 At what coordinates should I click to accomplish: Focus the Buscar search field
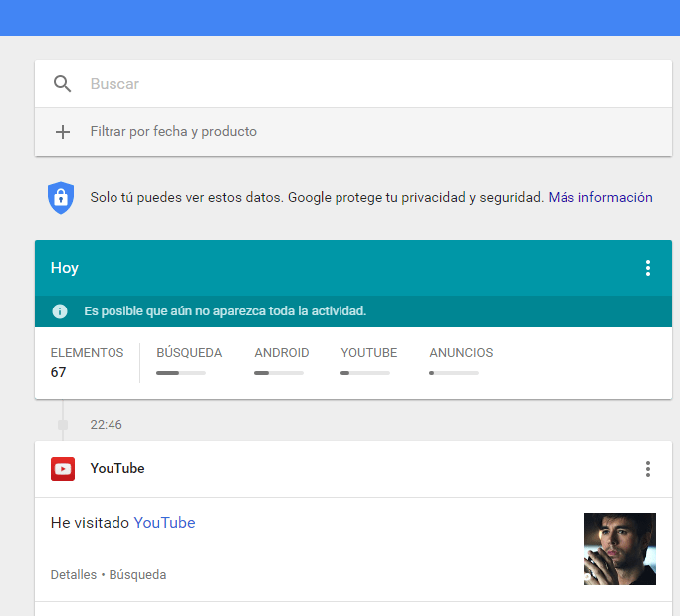pos(368,84)
